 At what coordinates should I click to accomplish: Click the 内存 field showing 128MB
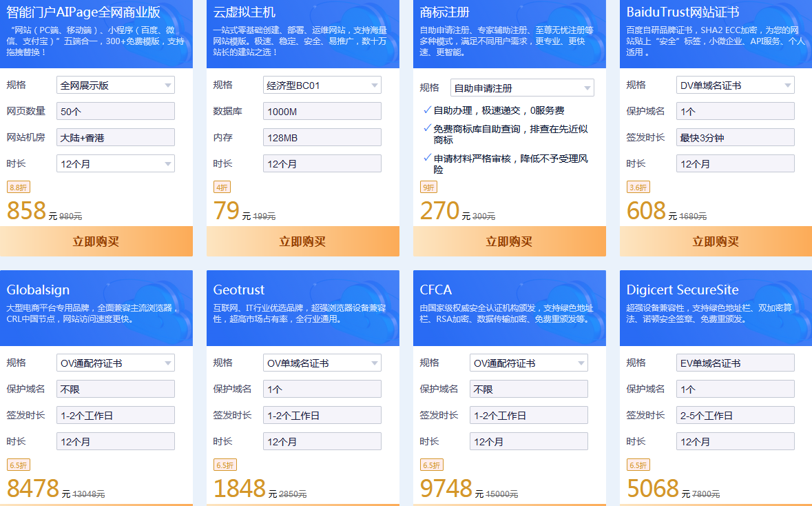322,137
